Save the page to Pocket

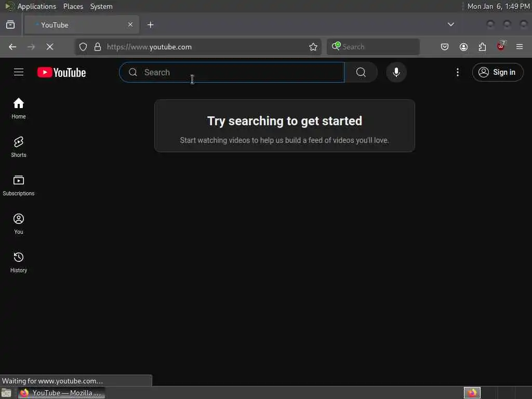[445, 47]
